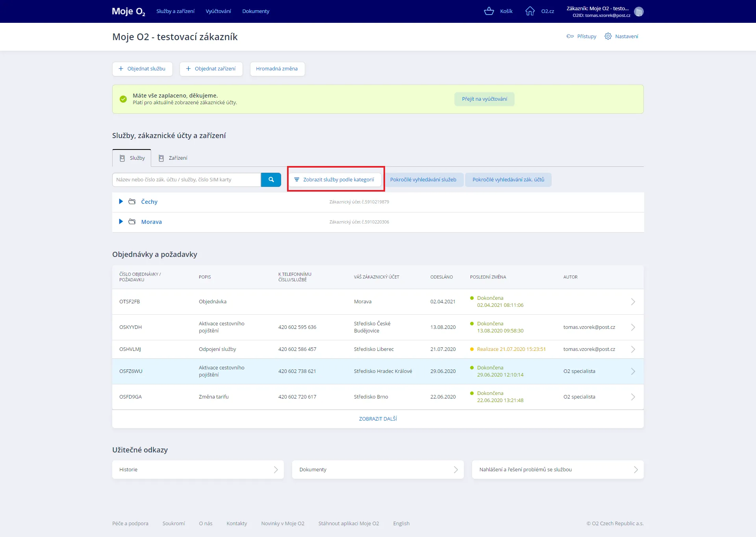Click the Čechy folder icon
Image resolution: width=756 pixels, height=537 pixels.
tap(132, 201)
